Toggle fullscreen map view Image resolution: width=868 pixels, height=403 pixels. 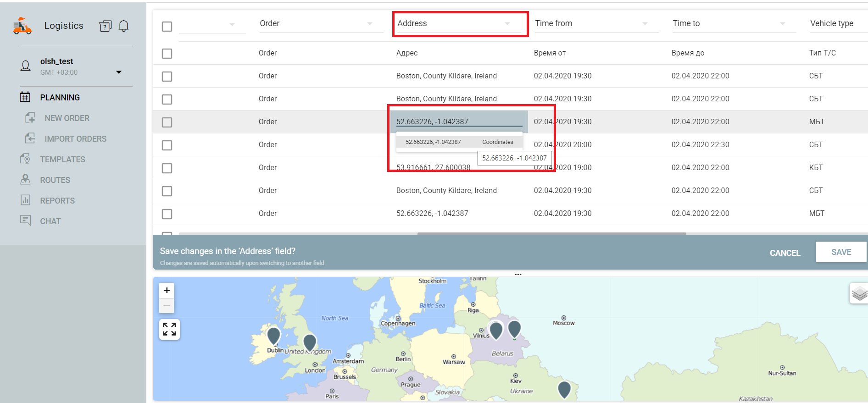(x=169, y=329)
